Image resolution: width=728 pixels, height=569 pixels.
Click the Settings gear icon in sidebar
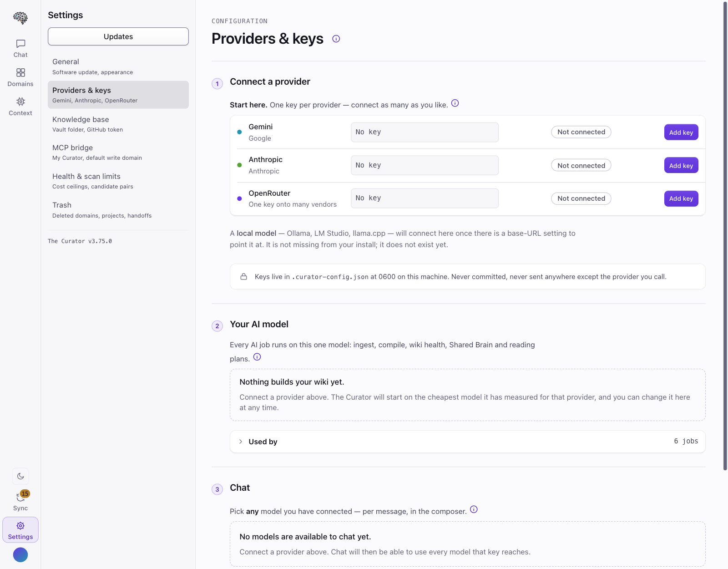[20, 530]
